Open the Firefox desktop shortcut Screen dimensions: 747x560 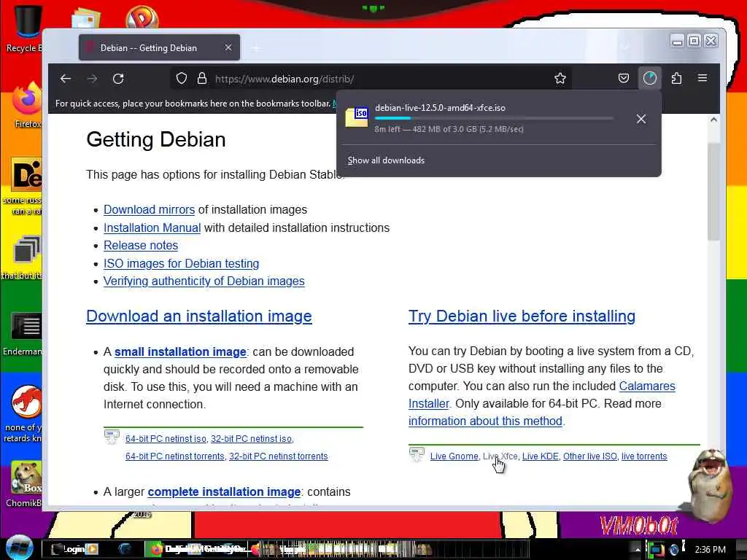26,105
